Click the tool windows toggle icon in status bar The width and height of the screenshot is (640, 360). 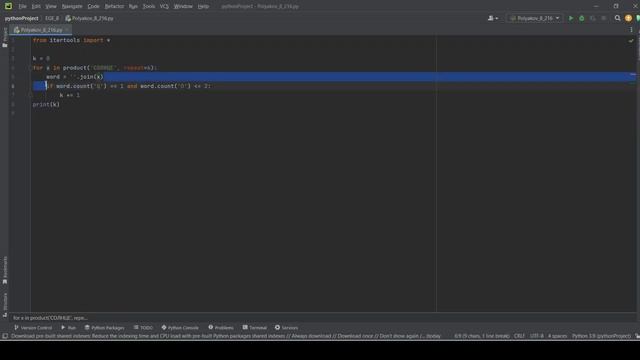point(5,336)
